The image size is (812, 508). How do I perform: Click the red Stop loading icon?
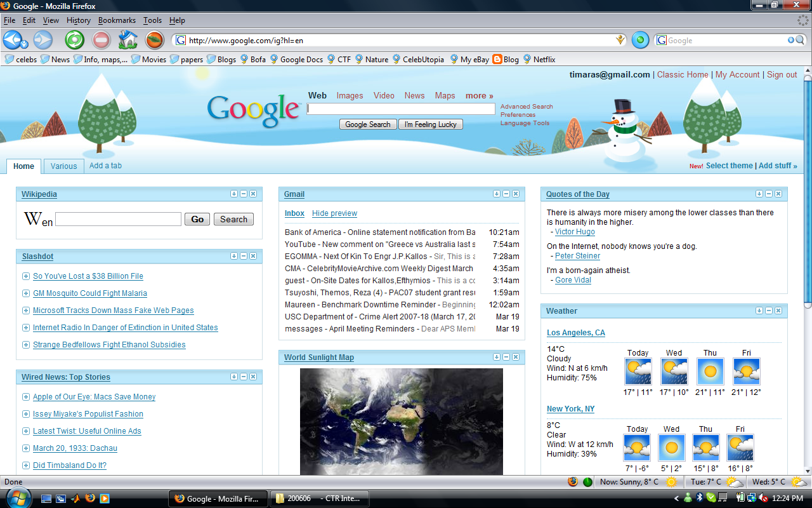[101, 40]
